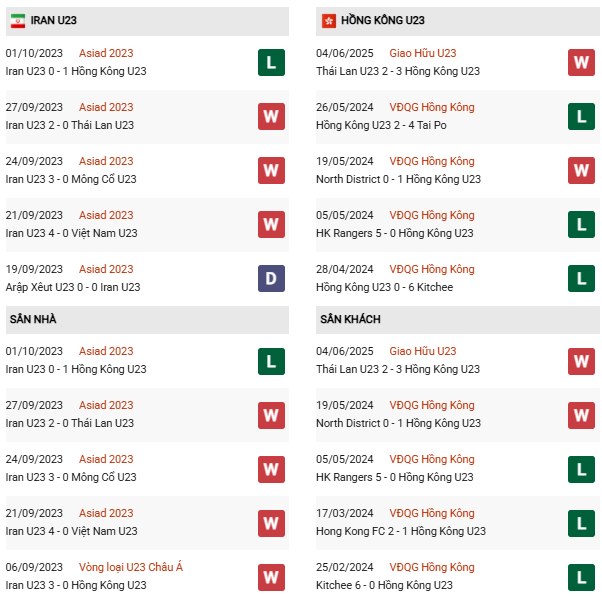Click the Iran flag icon
602x596 pixels.
tap(17, 20)
